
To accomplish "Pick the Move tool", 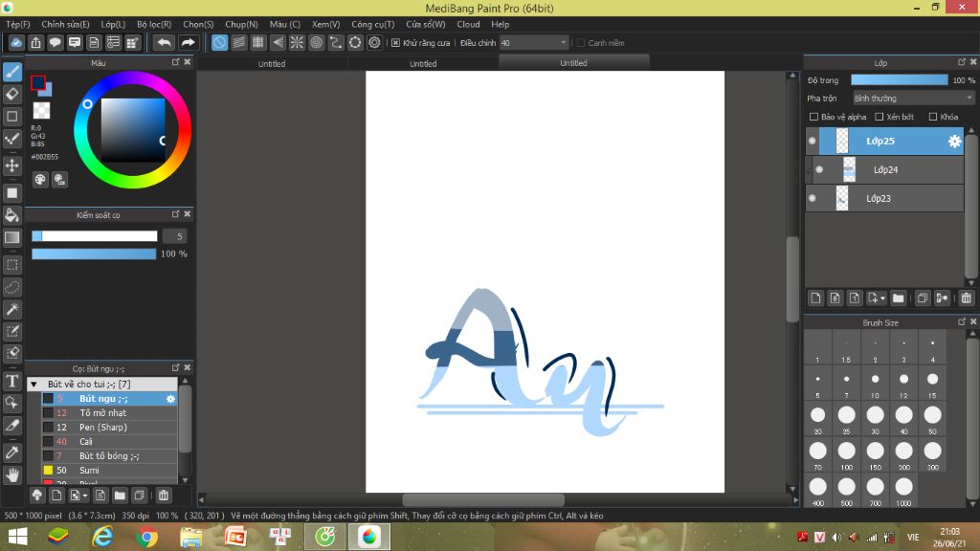I will [12, 165].
